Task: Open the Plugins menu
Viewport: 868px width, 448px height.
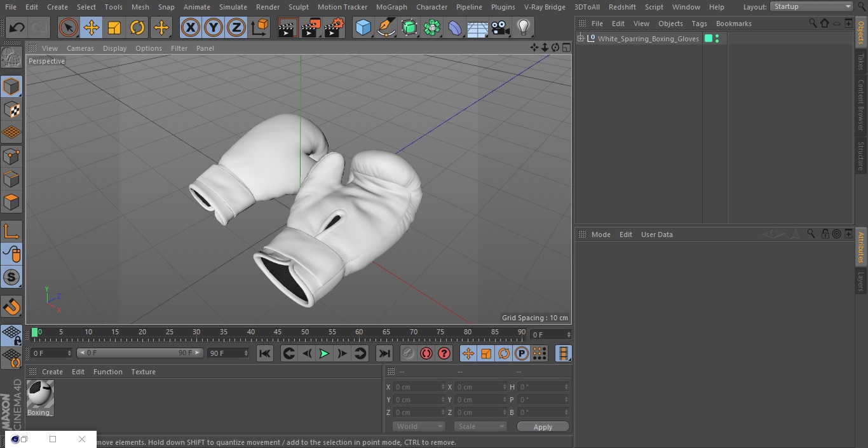Action: [503, 7]
